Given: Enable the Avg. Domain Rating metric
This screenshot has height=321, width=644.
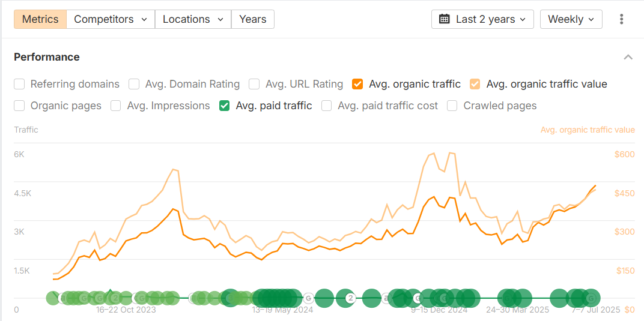Looking at the screenshot, I should click(135, 84).
